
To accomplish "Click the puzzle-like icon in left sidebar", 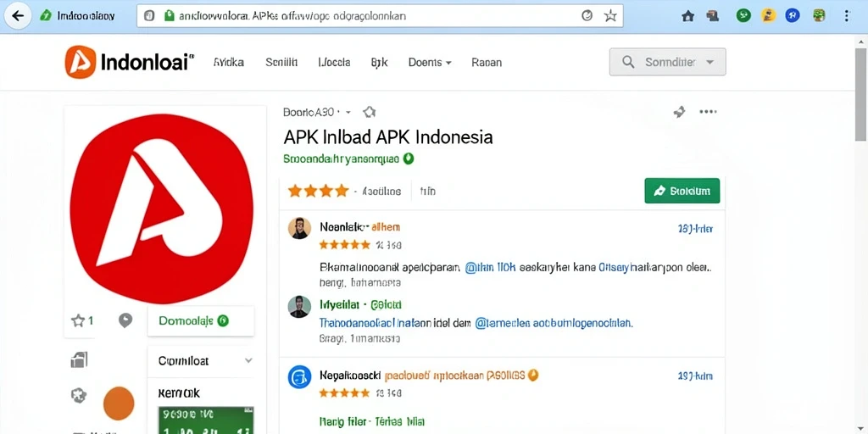I will (79, 395).
